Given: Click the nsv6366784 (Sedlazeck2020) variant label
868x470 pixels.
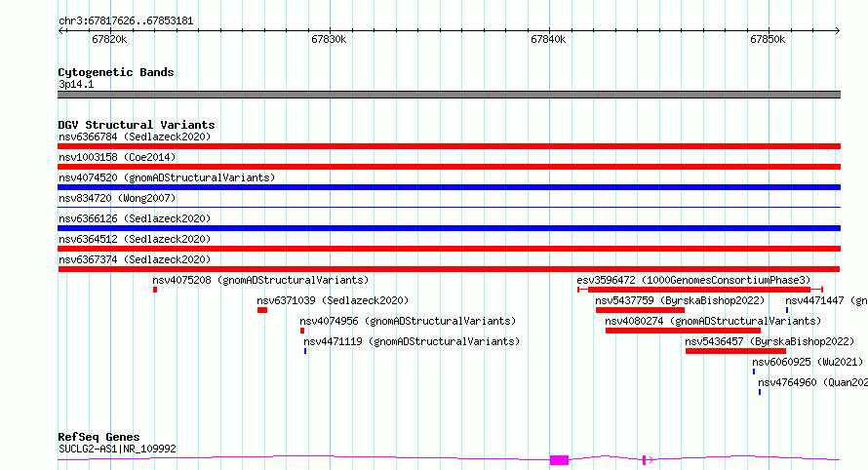Looking at the screenshot, I should (135, 137).
